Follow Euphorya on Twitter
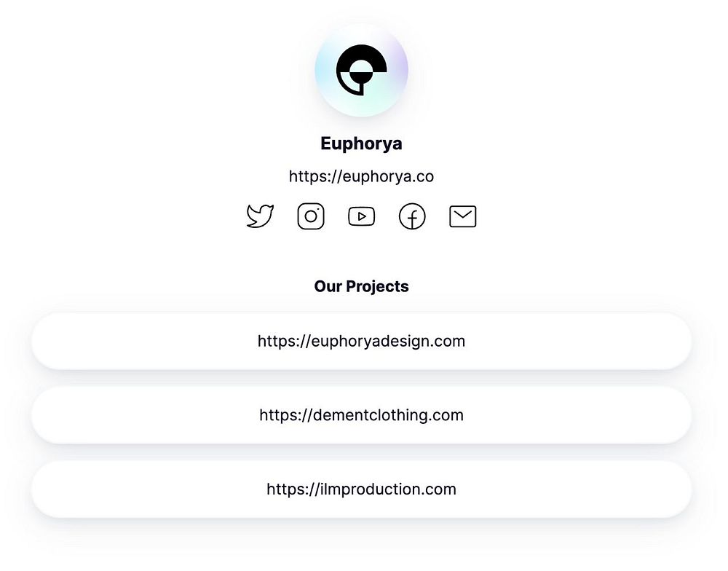 click(x=260, y=216)
